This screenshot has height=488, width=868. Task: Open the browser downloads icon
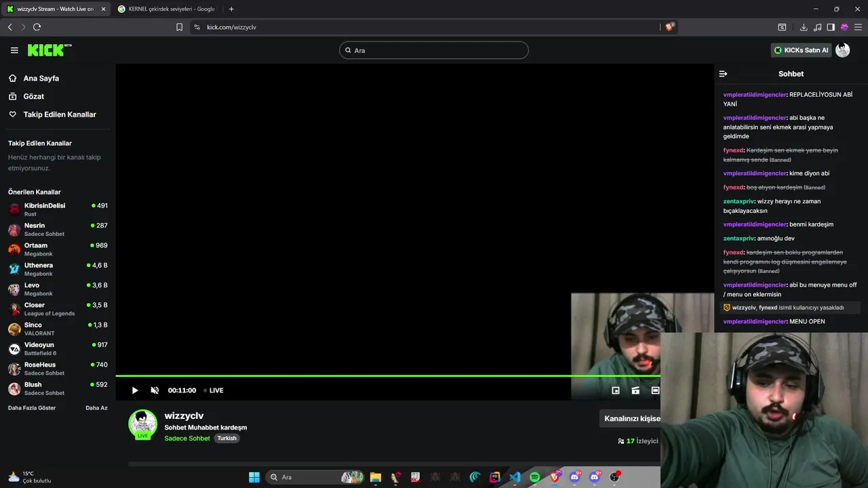click(804, 27)
